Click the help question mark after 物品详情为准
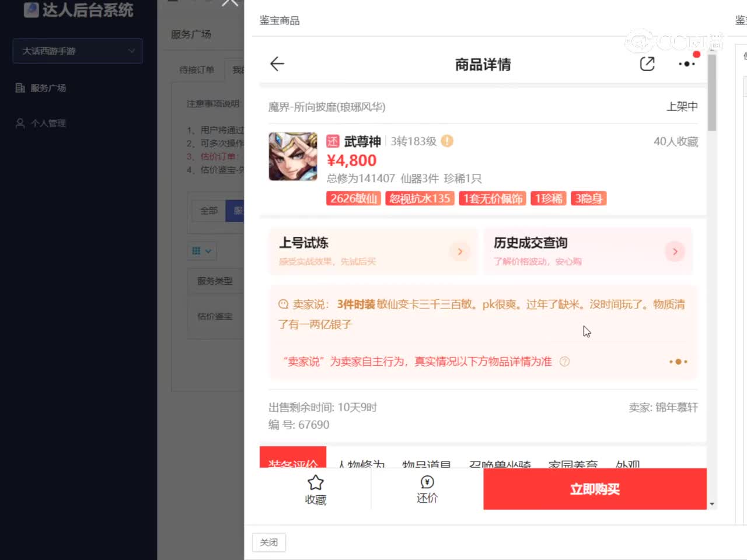This screenshot has width=747, height=560. (x=564, y=362)
